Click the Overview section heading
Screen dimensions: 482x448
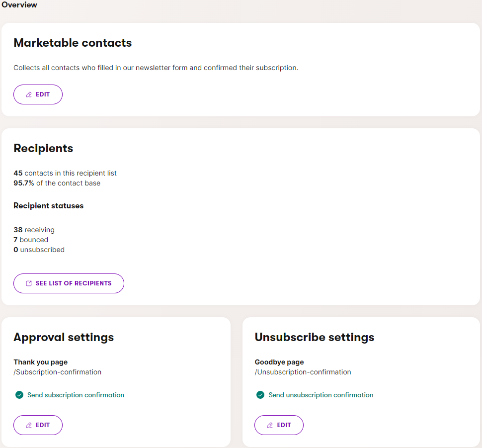(x=19, y=5)
